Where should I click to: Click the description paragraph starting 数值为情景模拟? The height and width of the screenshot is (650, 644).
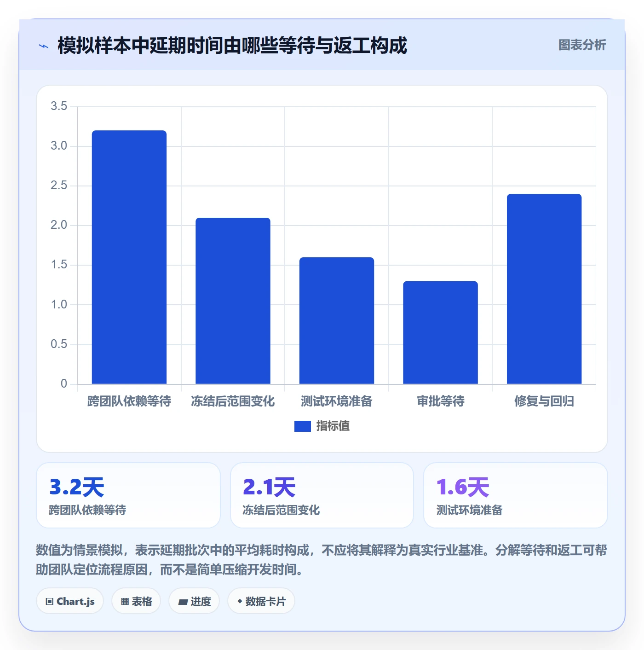[x=322, y=560]
